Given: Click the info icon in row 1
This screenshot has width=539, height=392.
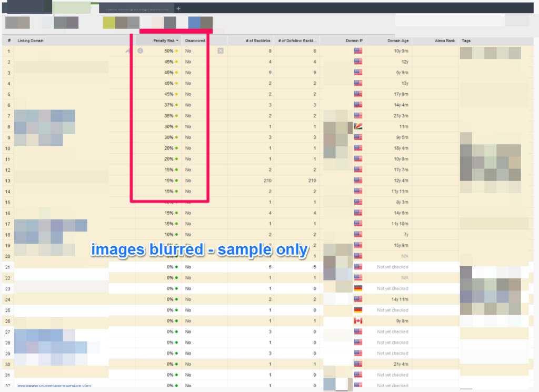Looking at the screenshot, I should (x=140, y=51).
